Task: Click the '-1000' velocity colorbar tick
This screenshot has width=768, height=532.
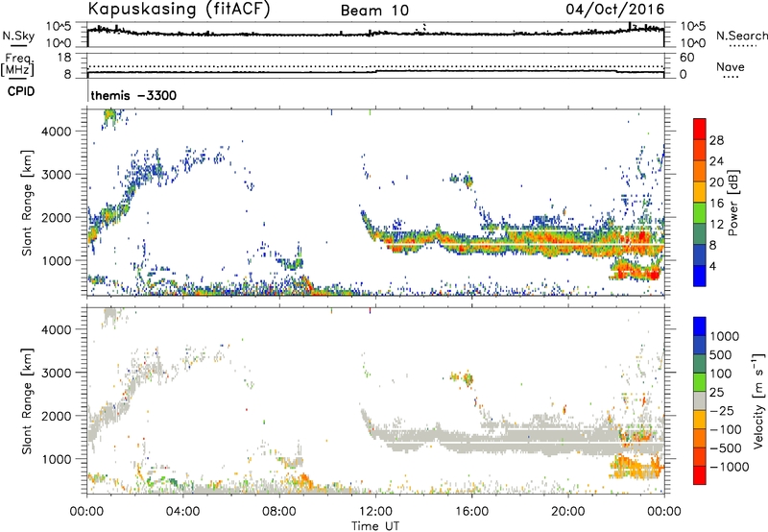Action: (729, 467)
